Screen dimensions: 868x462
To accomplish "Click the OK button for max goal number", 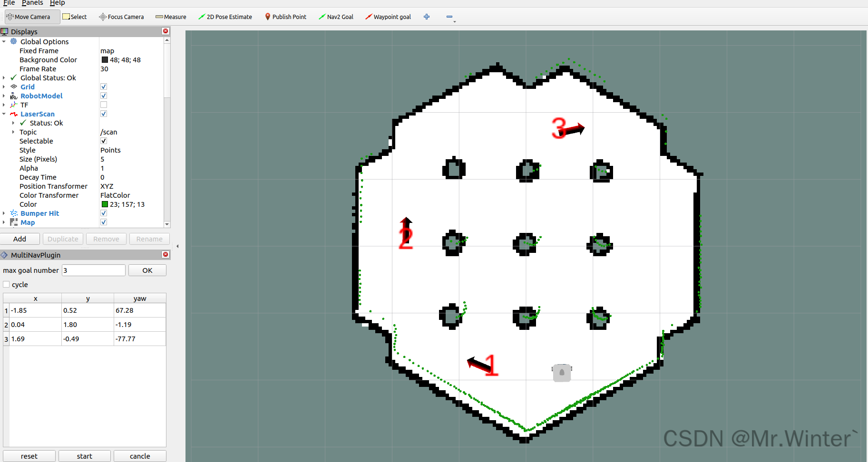I will tap(147, 270).
